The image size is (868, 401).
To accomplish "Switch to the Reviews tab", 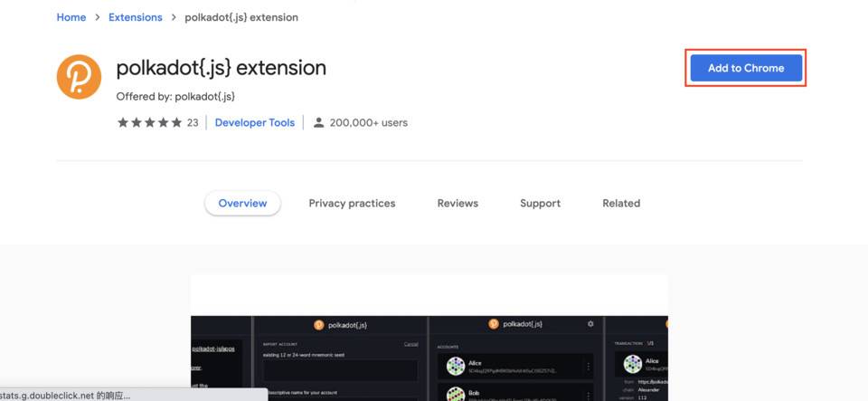I will point(458,204).
